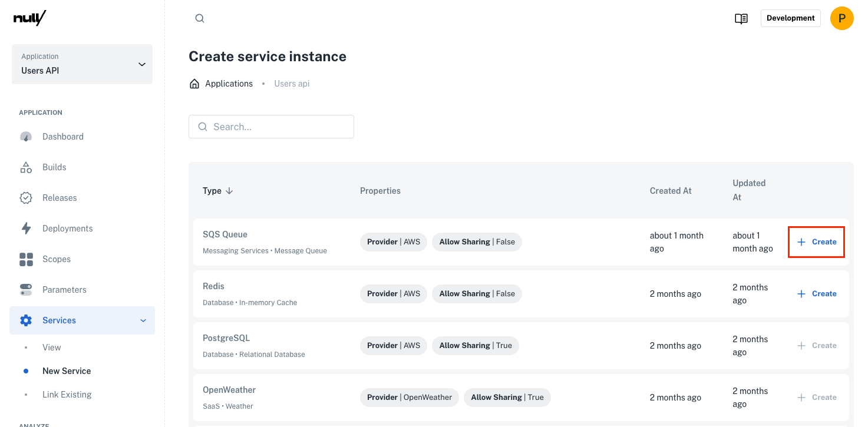
Task: Click Create for the SQS Queue service
Action: click(817, 242)
